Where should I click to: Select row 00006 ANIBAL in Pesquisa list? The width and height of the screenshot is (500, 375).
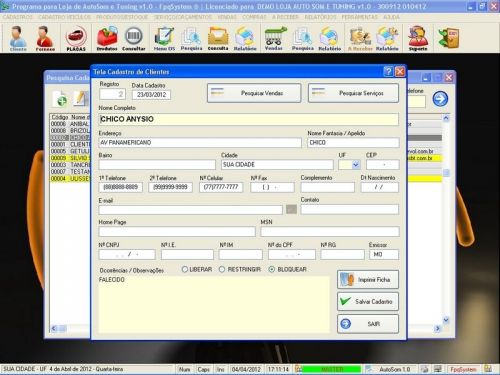pos(70,124)
